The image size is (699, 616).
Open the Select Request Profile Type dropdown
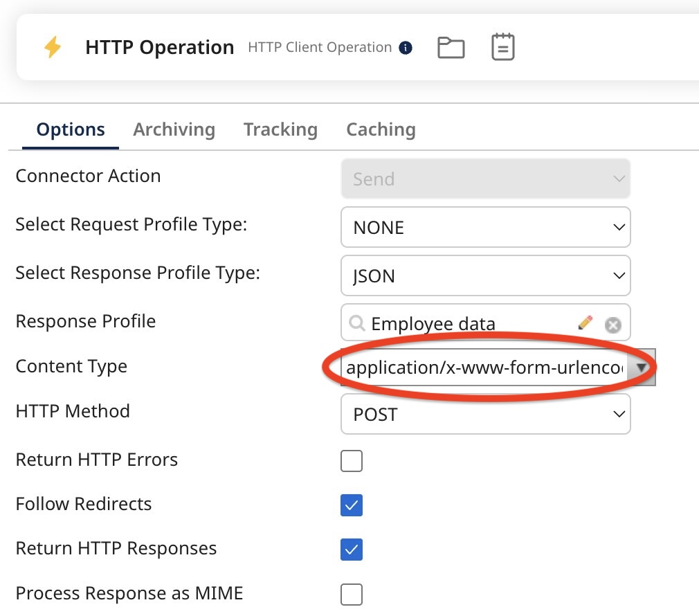[485, 227]
